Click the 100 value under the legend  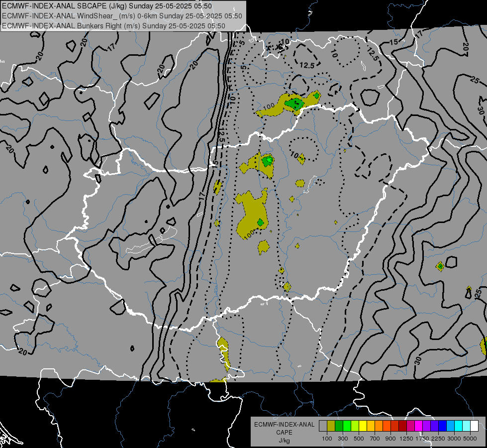pyautogui.click(x=327, y=439)
